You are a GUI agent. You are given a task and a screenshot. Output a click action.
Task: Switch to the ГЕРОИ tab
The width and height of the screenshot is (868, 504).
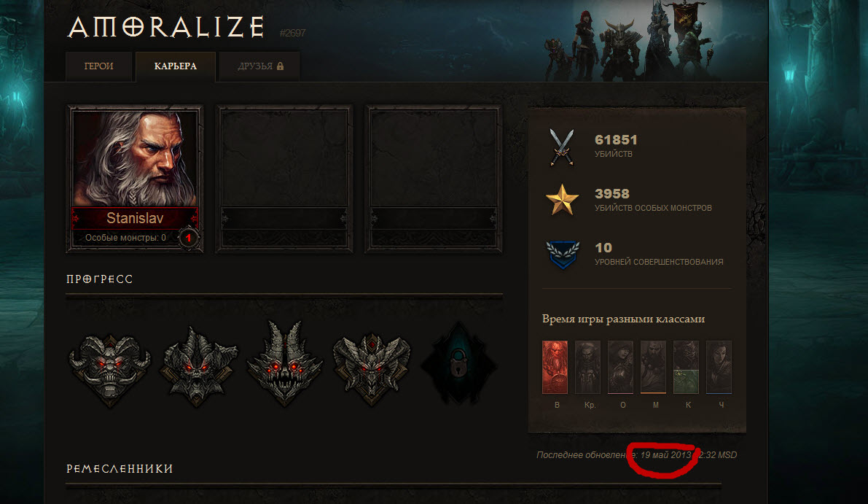pos(98,66)
